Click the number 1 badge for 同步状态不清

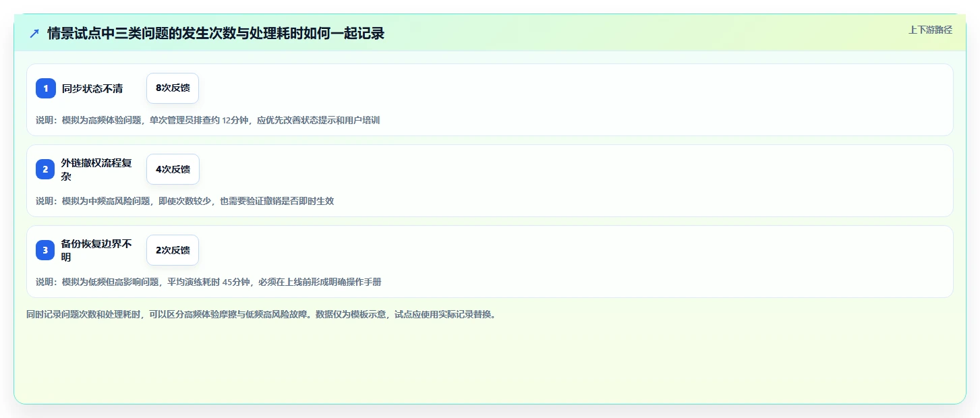click(46, 88)
